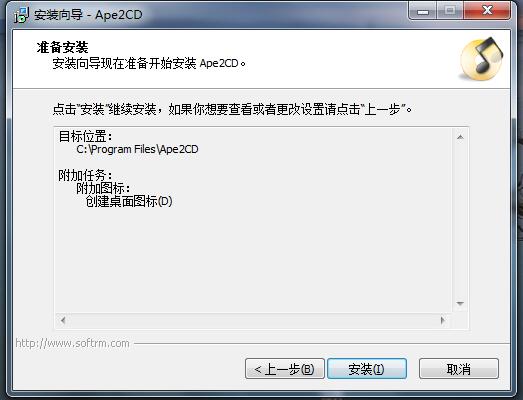This screenshot has height=400, width=523.
Task: Click the vertical scrollbar track in the summary box
Action: pyautogui.click(x=460, y=220)
